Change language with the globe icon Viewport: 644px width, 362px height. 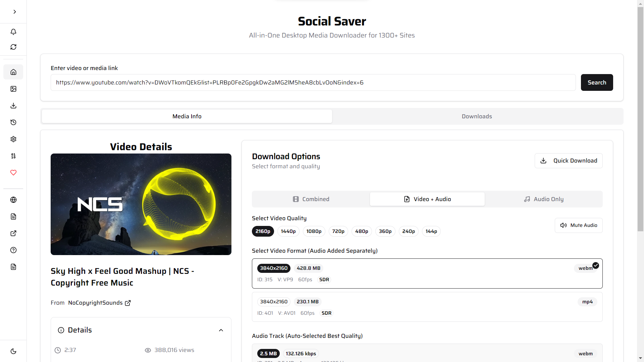(13, 200)
